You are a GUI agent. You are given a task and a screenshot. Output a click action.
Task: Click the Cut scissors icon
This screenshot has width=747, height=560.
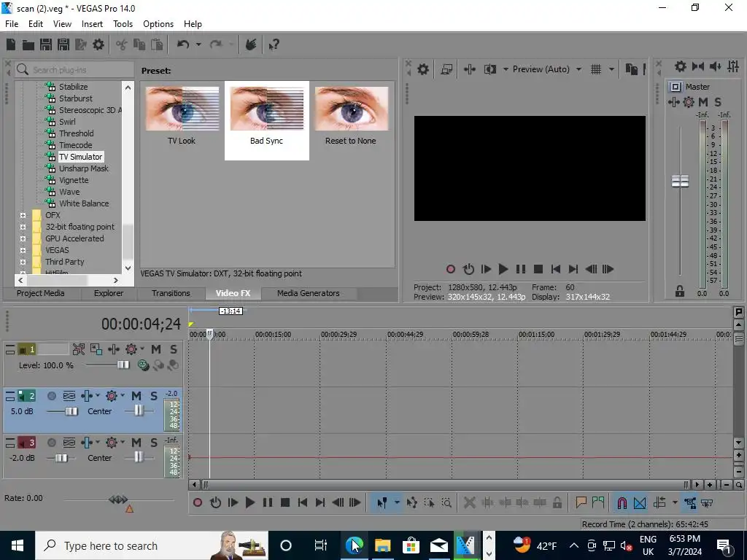point(122,44)
